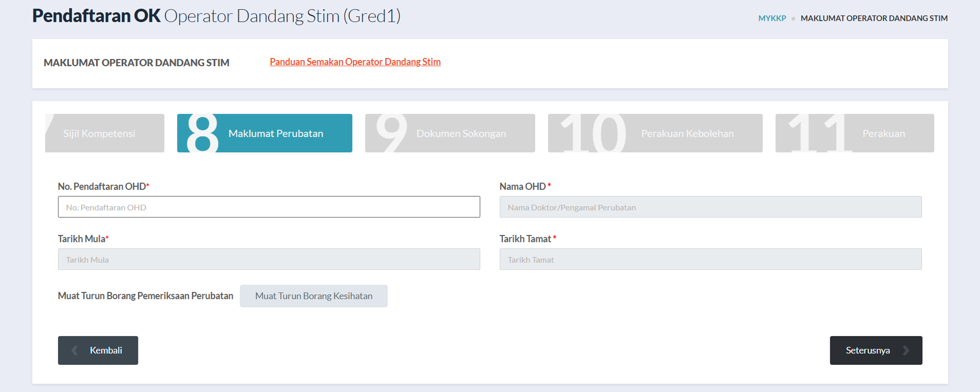980x392 pixels.
Task: Proceed using the Seterusnya button
Action: click(868, 350)
